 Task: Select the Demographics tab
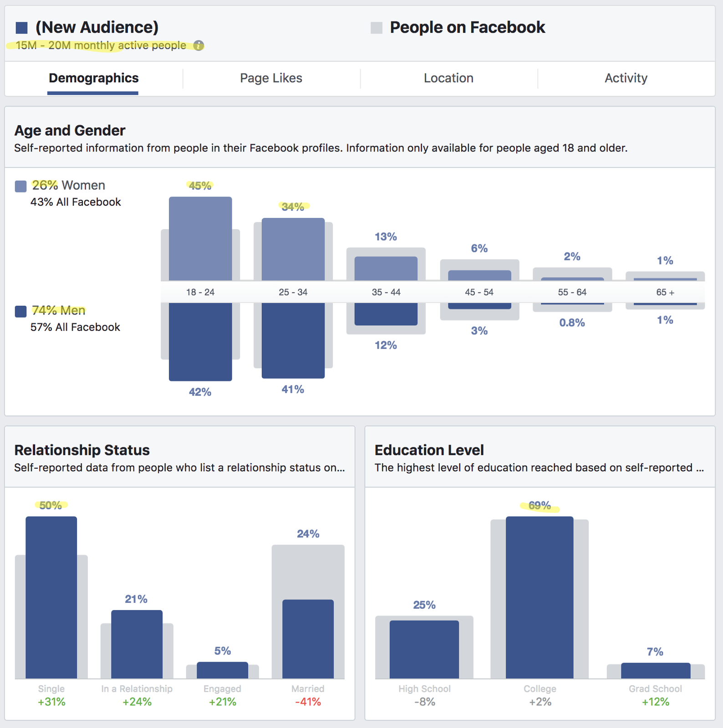click(93, 78)
